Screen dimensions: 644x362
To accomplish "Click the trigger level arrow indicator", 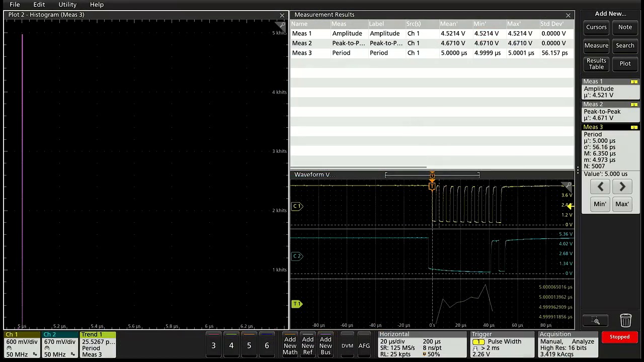I will pyautogui.click(x=569, y=206).
